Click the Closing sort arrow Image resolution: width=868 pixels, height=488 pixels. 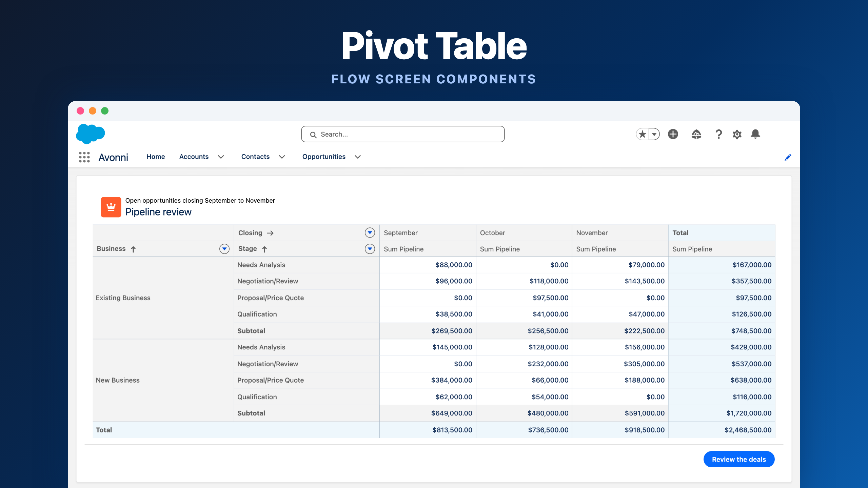270,233
